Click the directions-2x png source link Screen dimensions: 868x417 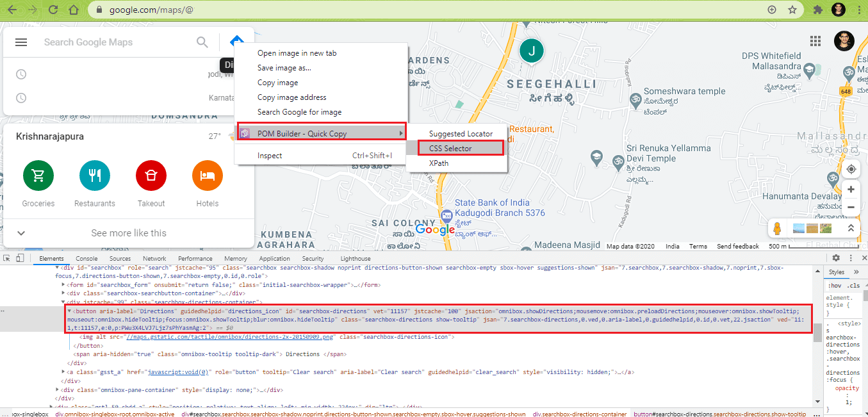230,336
